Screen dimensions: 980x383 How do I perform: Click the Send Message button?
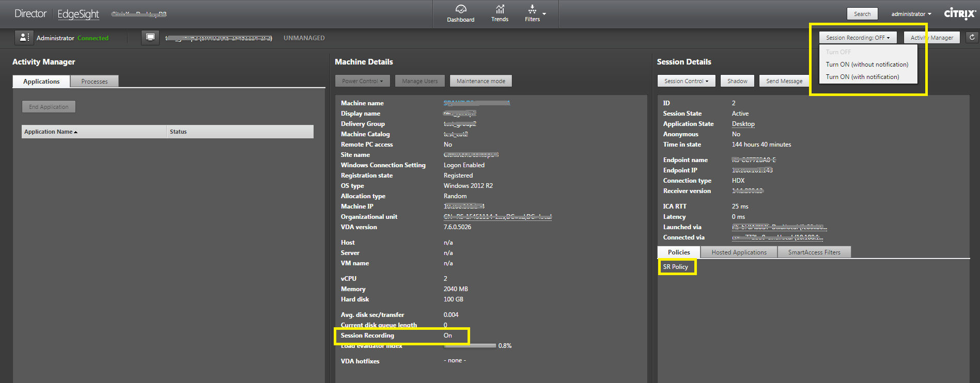(x=784, y=81)
